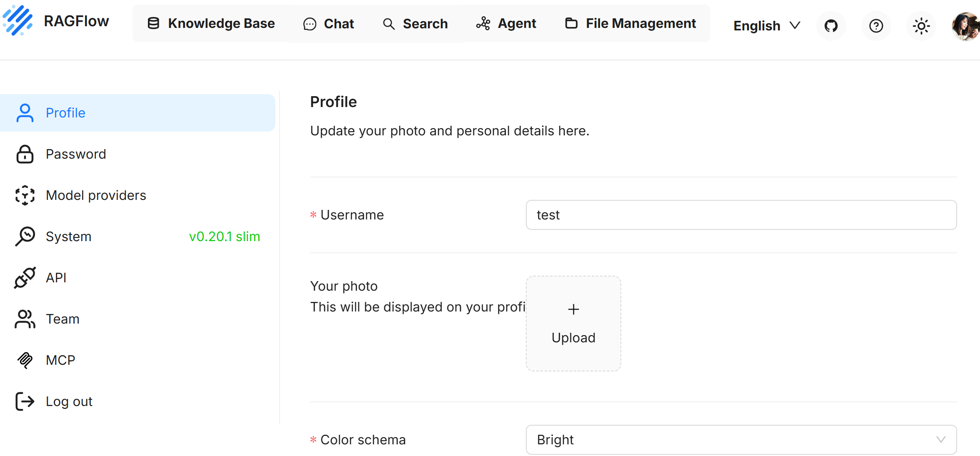The image size is (980, 456).
Task: Click the RAGFlow logo icon
Action: pyautogui.click(x=17, y=21)
